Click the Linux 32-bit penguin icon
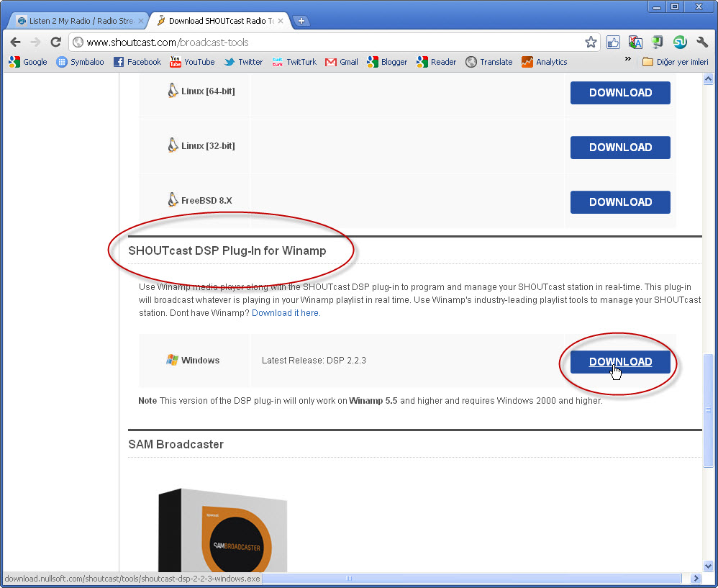 (173, 145)
